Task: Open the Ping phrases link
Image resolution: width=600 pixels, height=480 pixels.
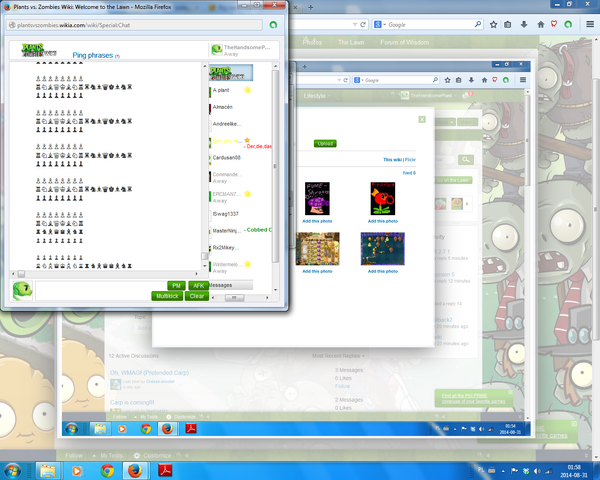Action: pos(93,56)
